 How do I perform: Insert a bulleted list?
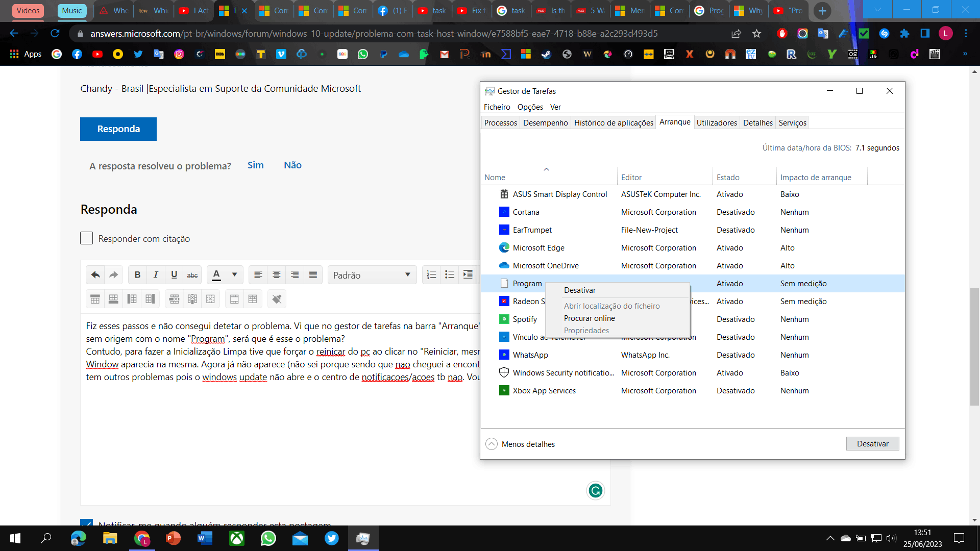coord(450,275)
